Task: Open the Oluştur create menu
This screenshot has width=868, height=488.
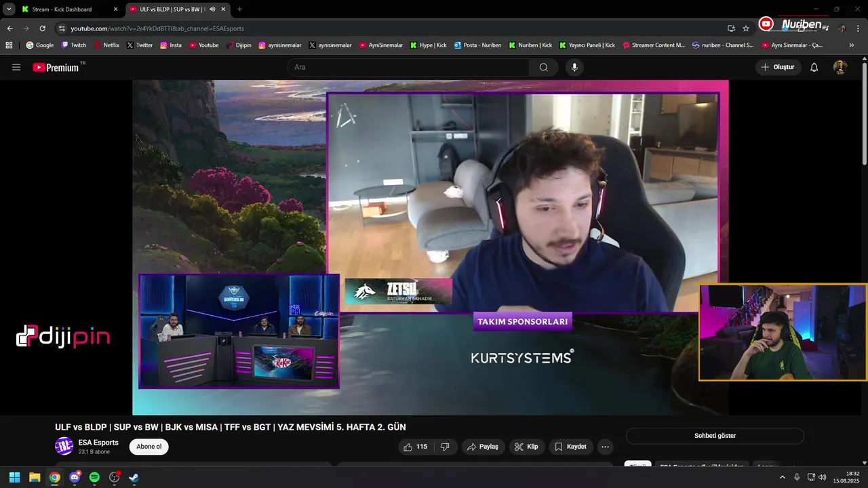Action: (x=778, y=67)
